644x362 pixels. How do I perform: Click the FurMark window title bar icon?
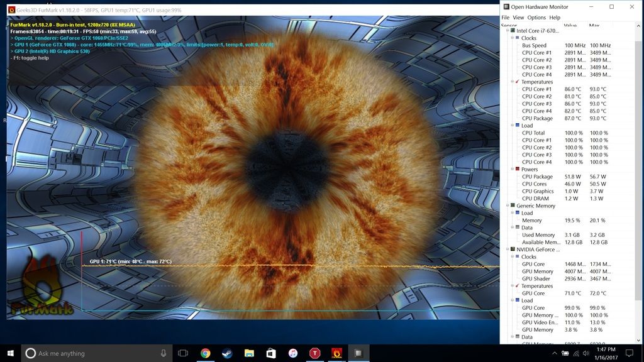point(11,10)
